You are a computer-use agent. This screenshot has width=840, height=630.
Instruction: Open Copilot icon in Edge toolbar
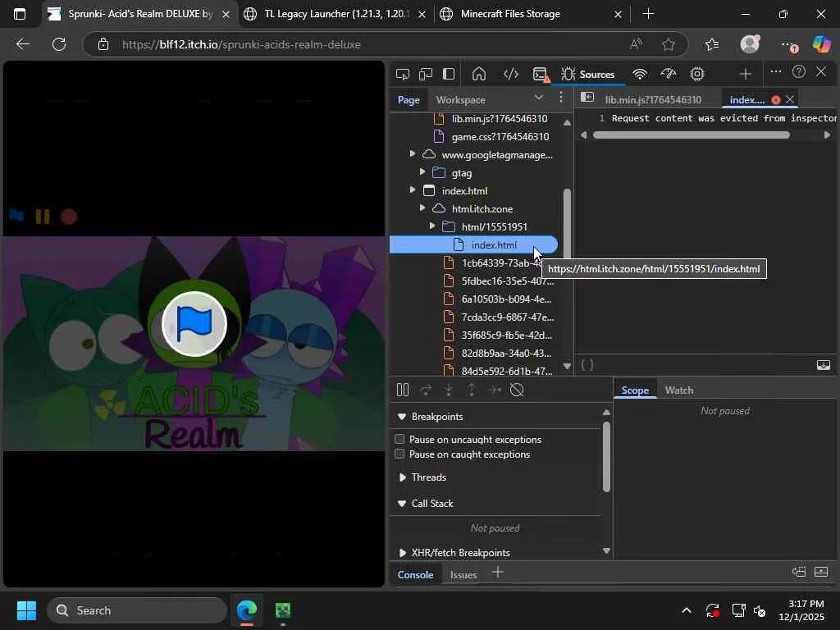[x=821, y=44]
